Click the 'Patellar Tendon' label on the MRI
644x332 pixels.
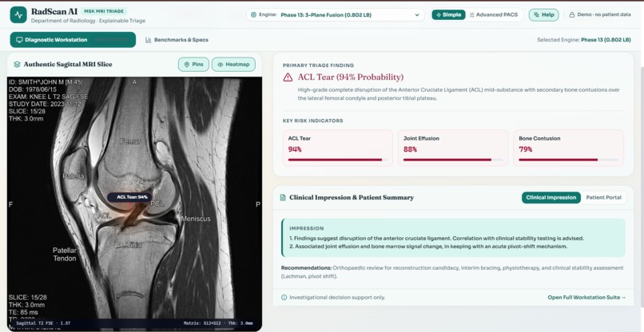point(65,254)
